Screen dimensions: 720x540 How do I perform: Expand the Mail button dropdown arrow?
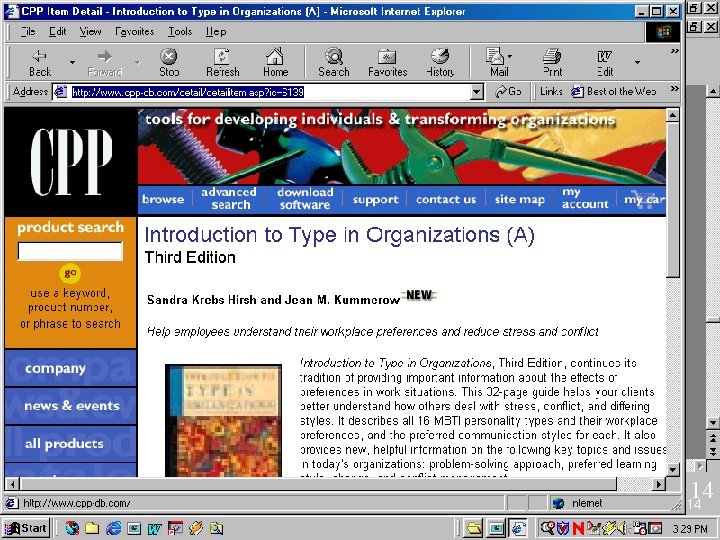(511, 56)
